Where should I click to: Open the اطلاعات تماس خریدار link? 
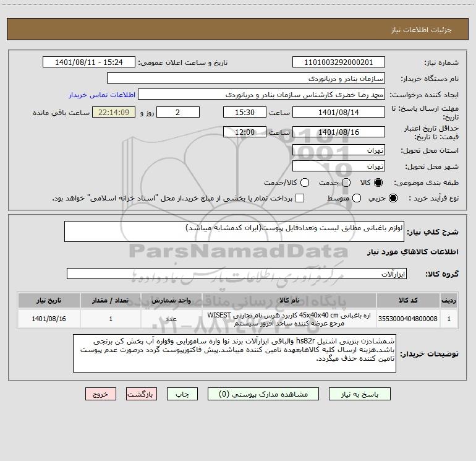tap(102, 95)
